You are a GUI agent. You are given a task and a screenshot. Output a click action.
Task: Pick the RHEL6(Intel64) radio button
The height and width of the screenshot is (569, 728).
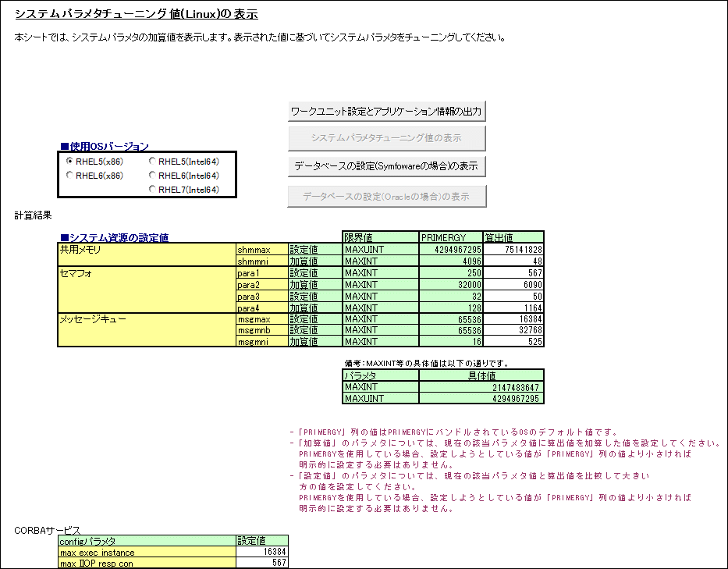153,176
